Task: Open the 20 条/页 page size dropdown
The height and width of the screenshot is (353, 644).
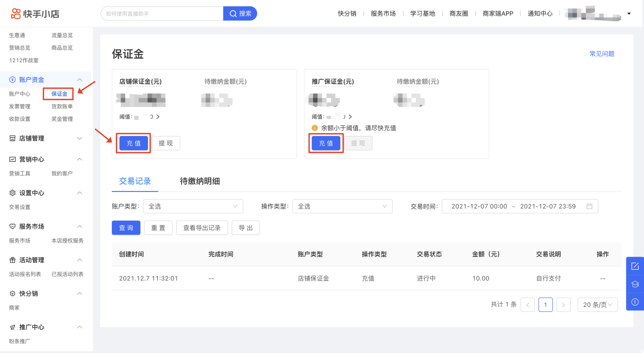Action: 597,305
